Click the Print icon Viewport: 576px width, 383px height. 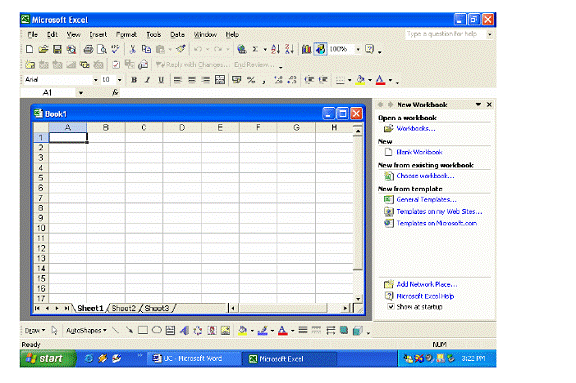tap(88, 49)
